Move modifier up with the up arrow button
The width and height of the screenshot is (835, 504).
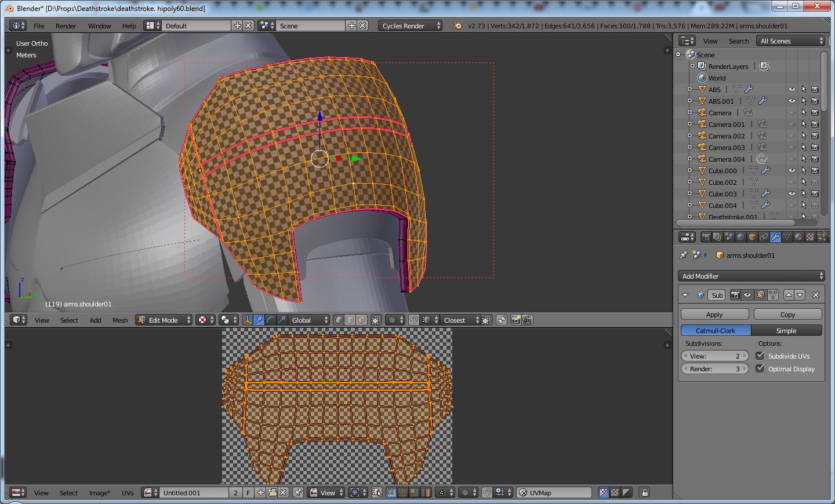[x=789, y=295]
